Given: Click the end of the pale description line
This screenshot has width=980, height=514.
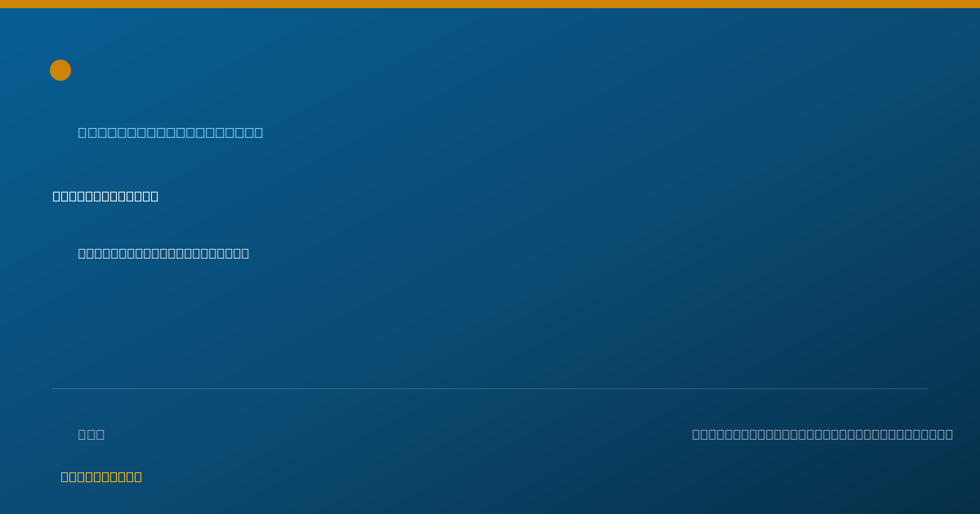Looking at the screenshot, I should pyautogui.click(x=244, y=253).
